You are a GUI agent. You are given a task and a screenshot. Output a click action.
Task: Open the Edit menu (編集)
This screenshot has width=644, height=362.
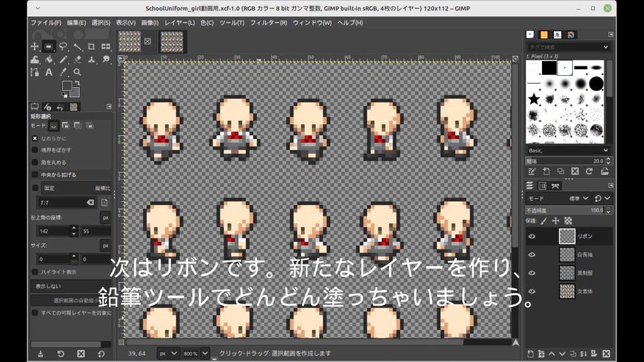(76, 23)
